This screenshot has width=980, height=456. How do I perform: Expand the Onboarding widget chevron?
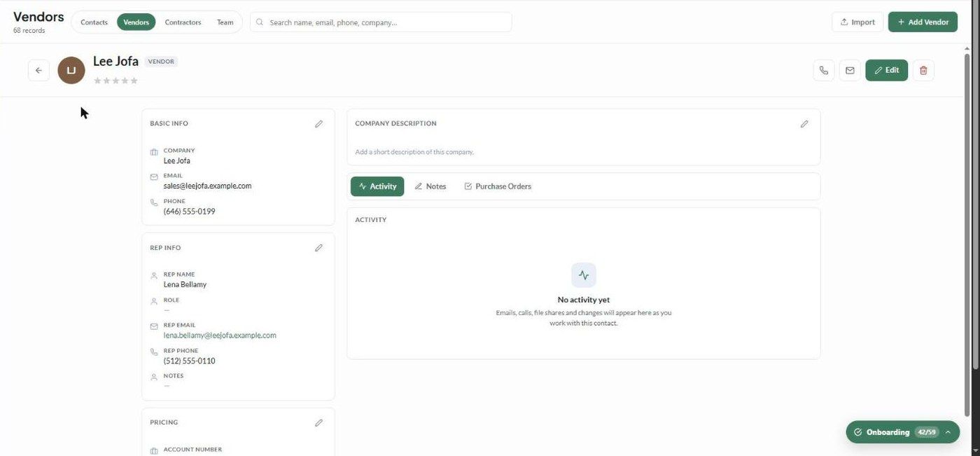948,432
